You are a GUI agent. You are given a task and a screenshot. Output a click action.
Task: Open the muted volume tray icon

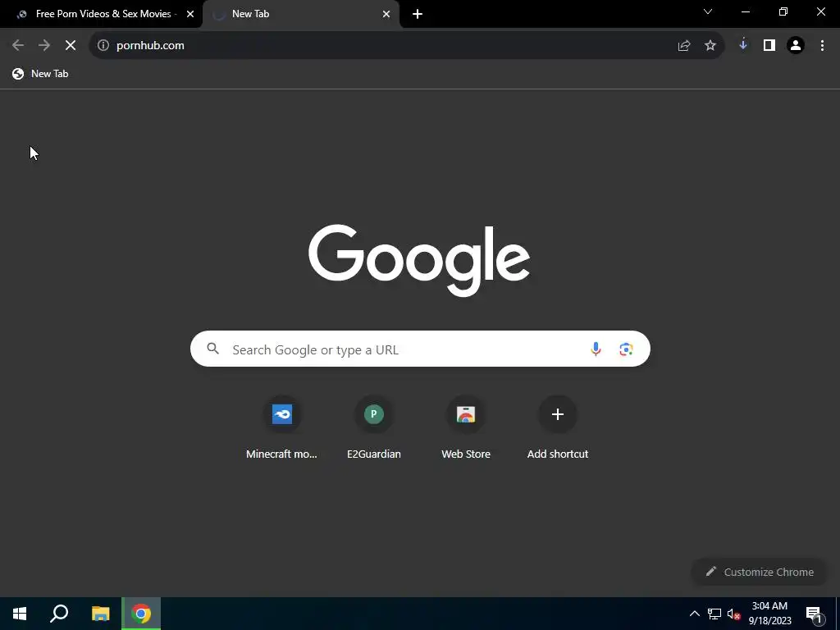tap(733, 614)
